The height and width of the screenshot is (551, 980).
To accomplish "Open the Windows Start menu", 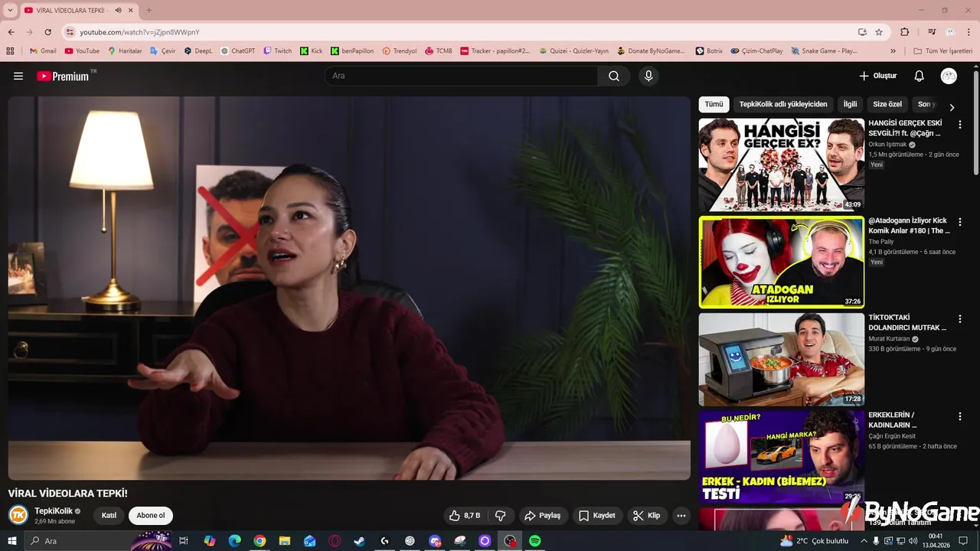I will point(11,541).
